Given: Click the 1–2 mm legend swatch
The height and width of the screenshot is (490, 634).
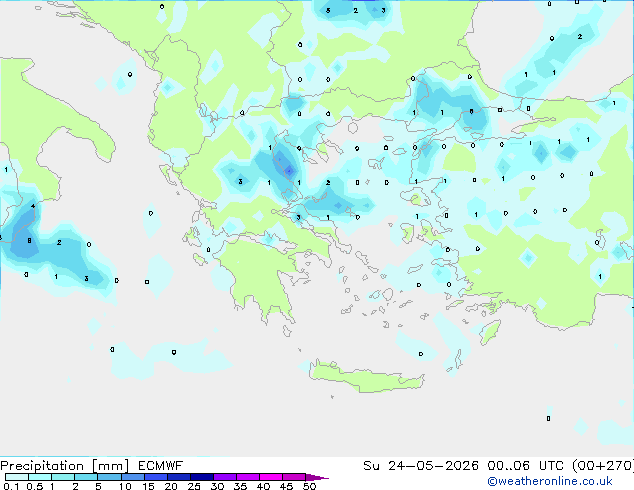Looking at the screenshot, I should (x=63, y=477).
